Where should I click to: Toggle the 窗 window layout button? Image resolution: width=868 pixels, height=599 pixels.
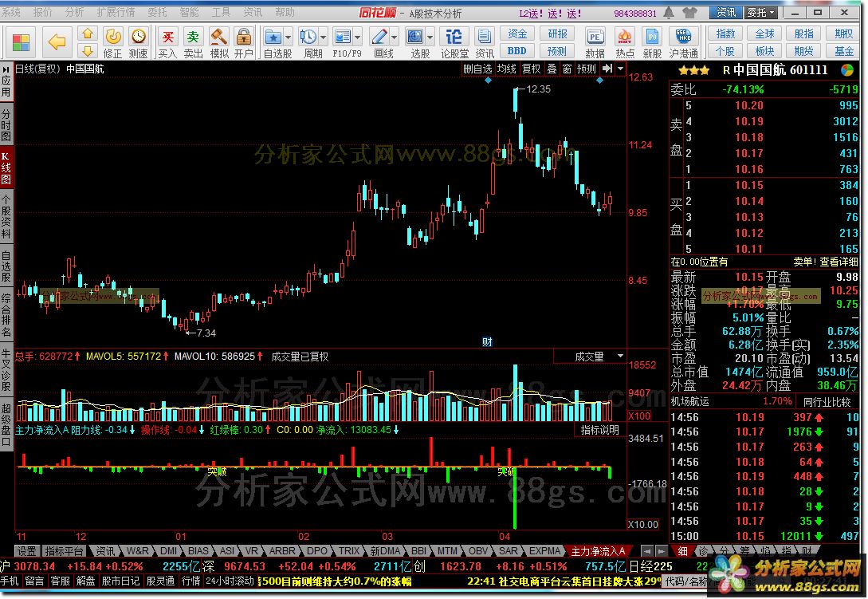(x=567, y=69)
